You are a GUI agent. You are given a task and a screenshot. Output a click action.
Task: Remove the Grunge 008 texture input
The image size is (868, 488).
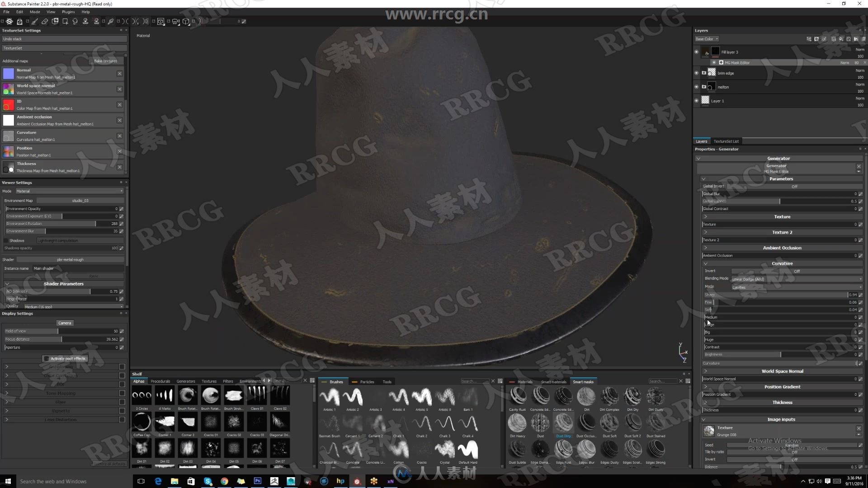point(859,428)
